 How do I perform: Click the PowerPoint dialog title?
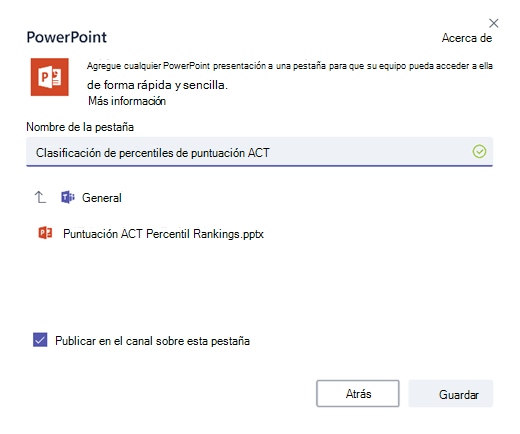67,37
